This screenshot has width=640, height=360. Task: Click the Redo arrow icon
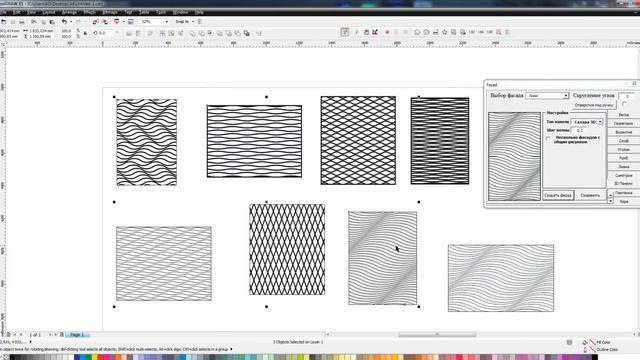pyautogui.click(x=78, y=22)
